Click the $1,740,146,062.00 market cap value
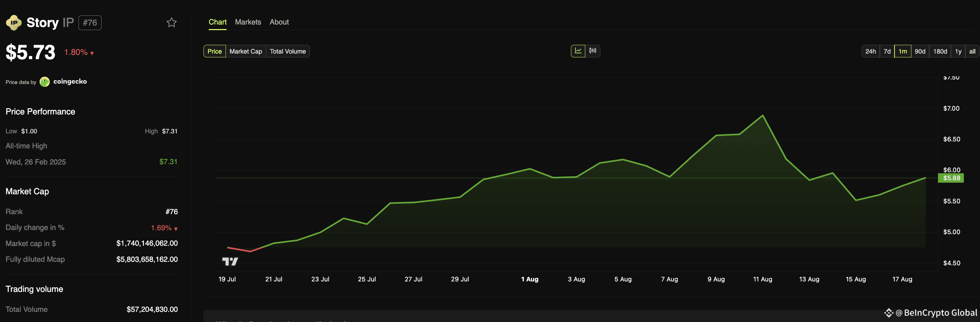The width and height of the screenshot is (980, 322). 147,243
